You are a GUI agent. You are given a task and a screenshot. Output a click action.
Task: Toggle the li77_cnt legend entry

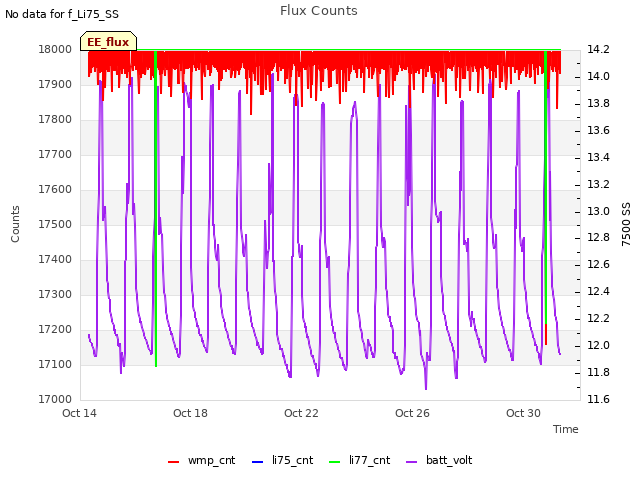360,460
